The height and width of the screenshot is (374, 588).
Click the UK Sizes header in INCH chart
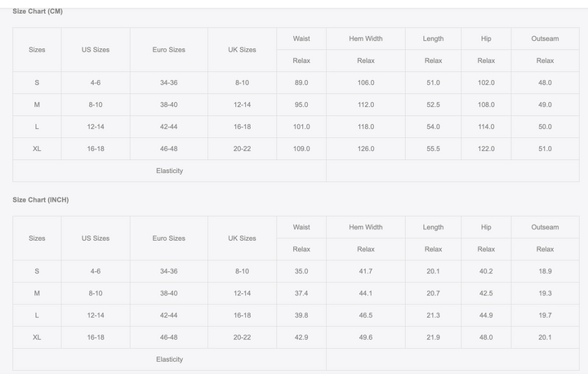(242, 238)
